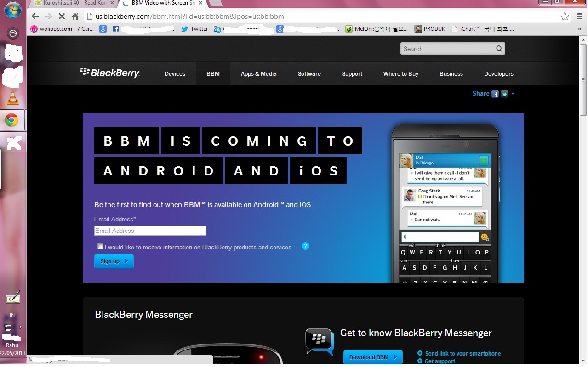Screen dimensions: 588x367
Task: Click the Send link arrow bullet icon
Action: point(420,353)
